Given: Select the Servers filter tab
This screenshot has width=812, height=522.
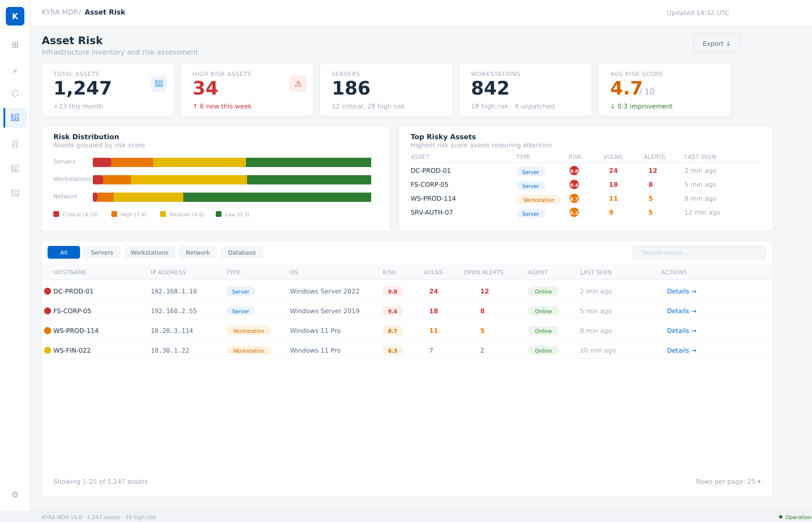Looking at the screenshot, I should 102,252.
